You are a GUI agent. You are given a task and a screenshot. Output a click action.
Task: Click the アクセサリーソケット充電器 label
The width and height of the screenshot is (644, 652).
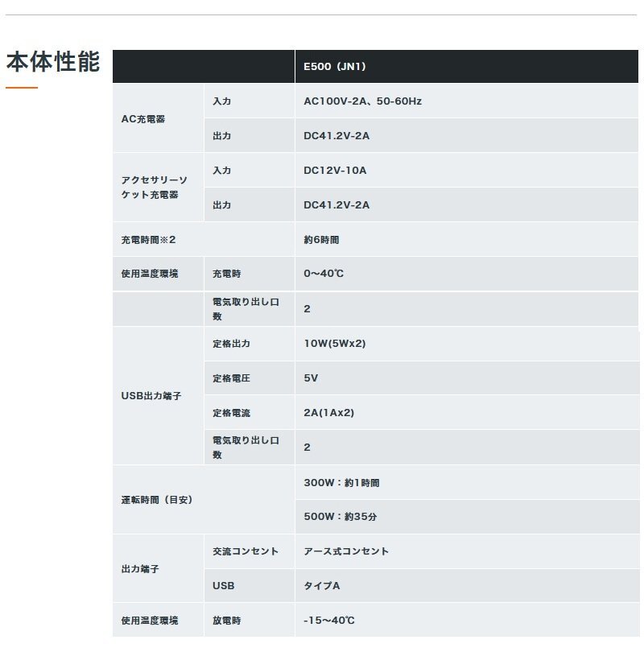154,188
